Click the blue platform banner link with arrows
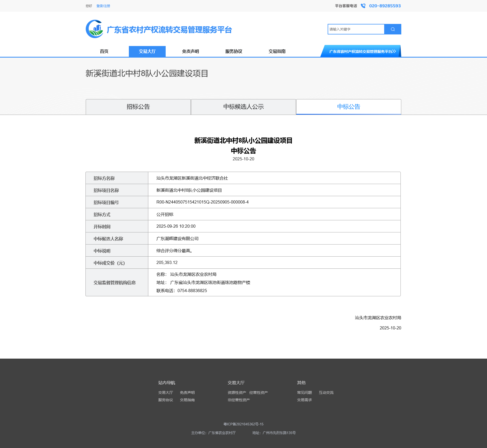Screen dimensions: 487x448 (x=362, y=52)
